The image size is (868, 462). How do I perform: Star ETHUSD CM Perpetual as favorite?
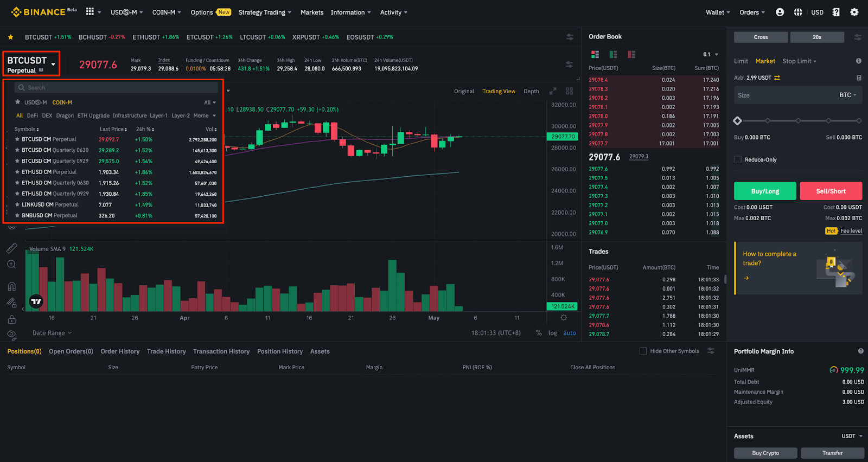click(x=17, y=172)
